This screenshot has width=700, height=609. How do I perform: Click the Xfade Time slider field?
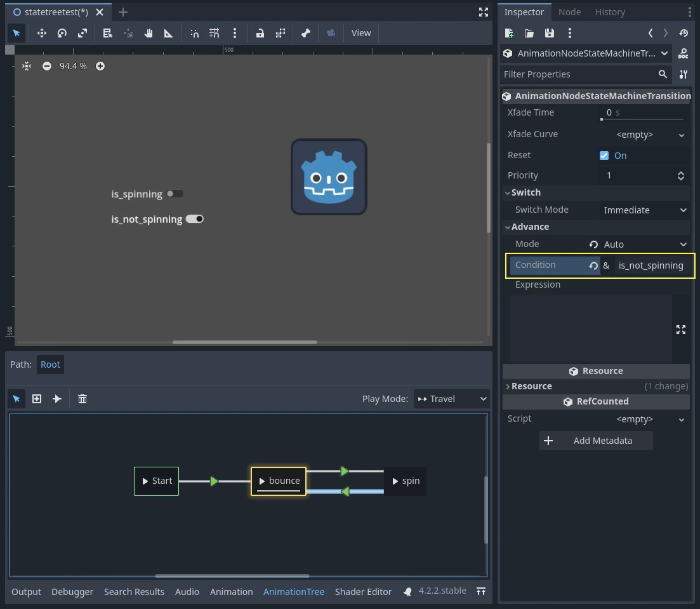click(642, 112)
